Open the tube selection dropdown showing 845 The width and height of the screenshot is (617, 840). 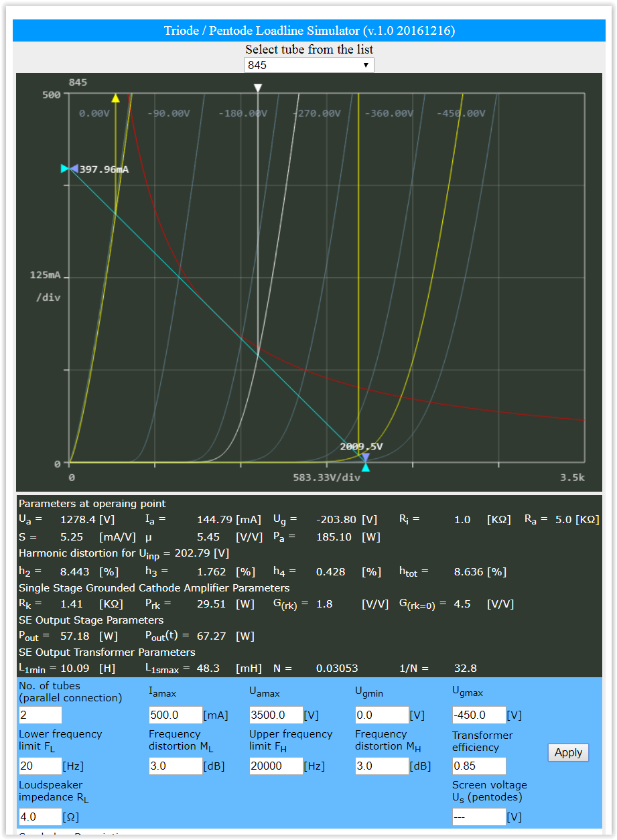point(309,65)
